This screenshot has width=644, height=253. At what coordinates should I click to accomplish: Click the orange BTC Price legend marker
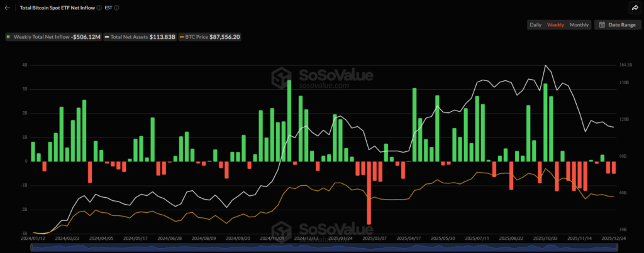click(x=182, y=37)
